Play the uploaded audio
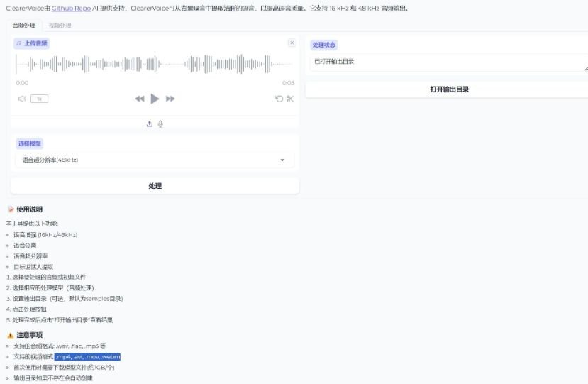The width and height of the screenshot is (588, 384). point(155,99)
